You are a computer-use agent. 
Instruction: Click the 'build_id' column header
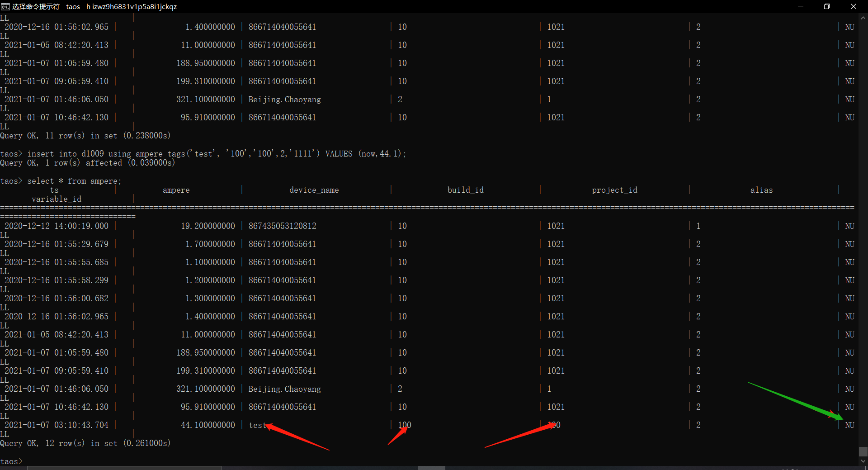pos(466,190)
